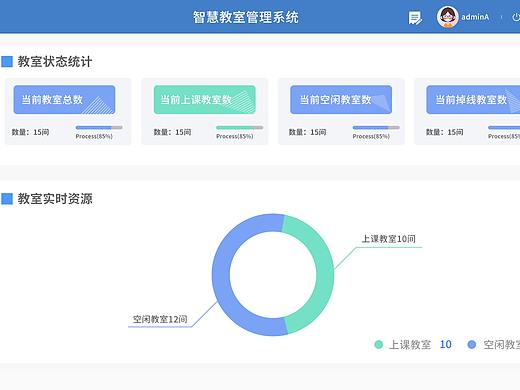Click 数量:15间 in 当前掉线教室数 card
Viewport: 520px width, 390px height.
[x=444, y=132]
